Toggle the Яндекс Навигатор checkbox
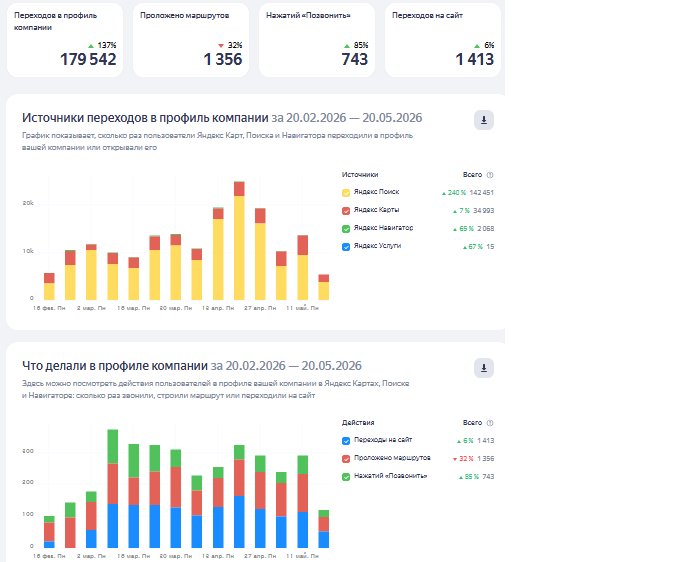This screenshot has width=680, height=562. (346, 229)
